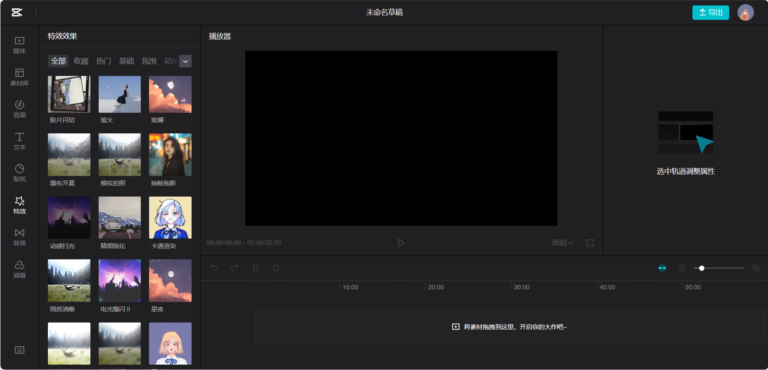Select the 全部 effects tab
The image size is (768, 370).
point(58,61)
